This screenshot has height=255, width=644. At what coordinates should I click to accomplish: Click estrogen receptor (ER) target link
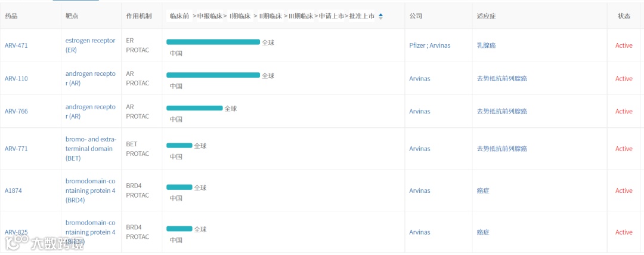[90, 45]
